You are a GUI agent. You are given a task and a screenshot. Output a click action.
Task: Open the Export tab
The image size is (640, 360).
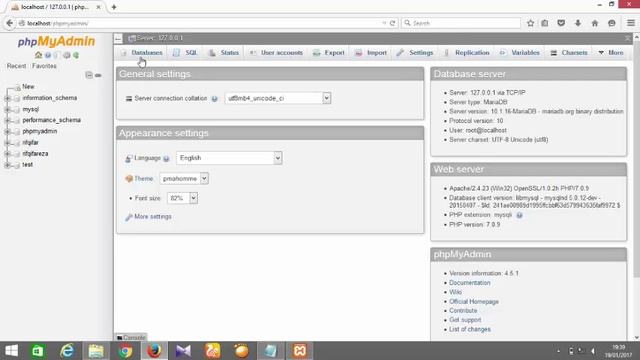[329, 53]
